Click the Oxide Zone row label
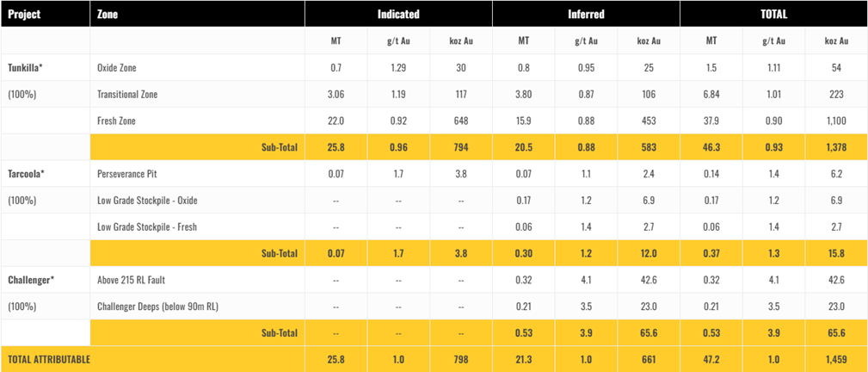Image resolution: width=868 pixels, height=372 pixels. point(117,67)
